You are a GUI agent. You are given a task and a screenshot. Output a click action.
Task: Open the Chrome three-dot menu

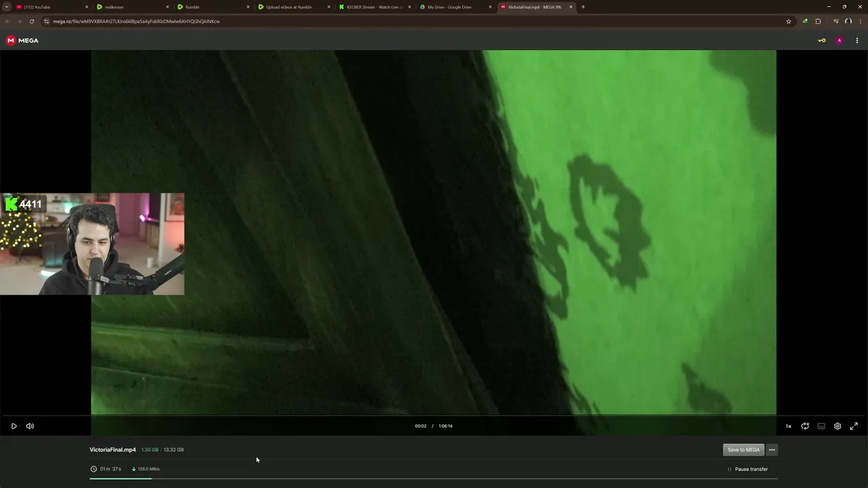pyautogui.click(x=860, y=21)
